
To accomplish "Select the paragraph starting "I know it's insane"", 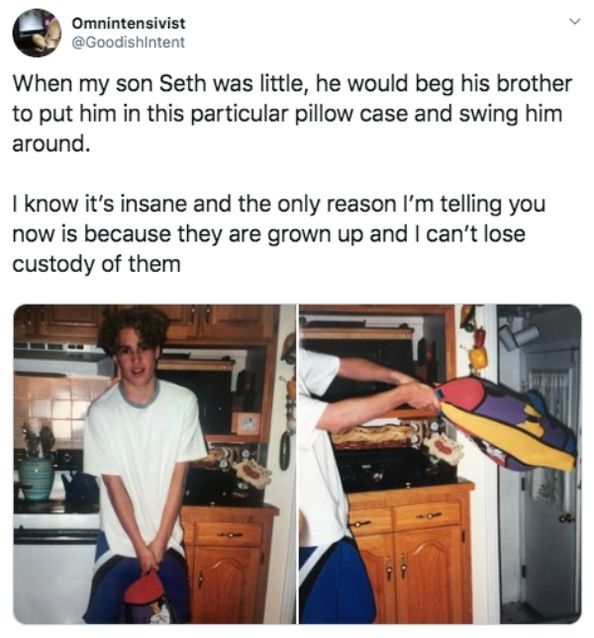I will (x=279, y=234).
